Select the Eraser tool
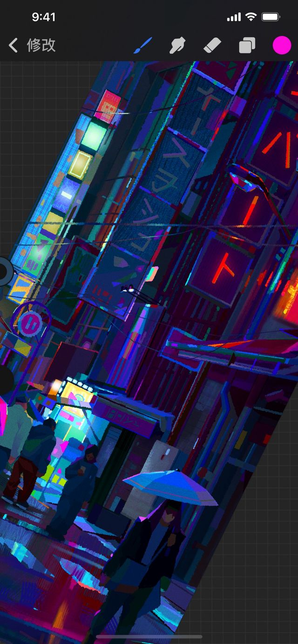This screenshot has width=298, height=644. pyautogui.click(x=212, y=46)
